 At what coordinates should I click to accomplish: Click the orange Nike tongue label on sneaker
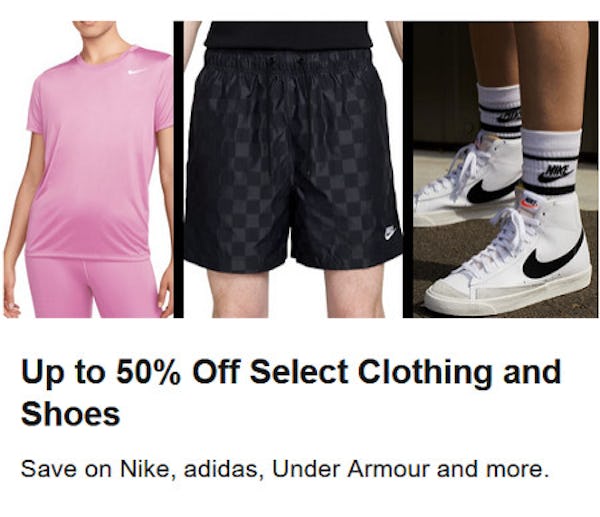(x=529, y=202)
